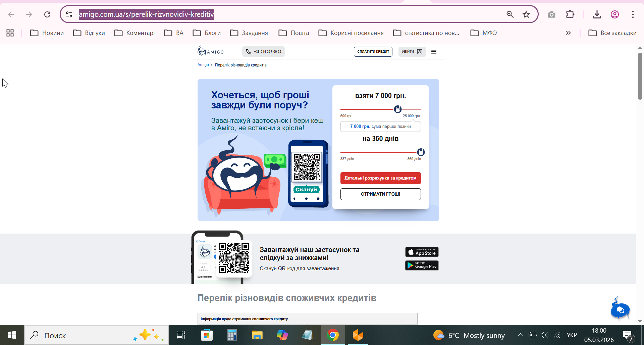Click the ОТРИМАТИ ГРОШІ button
This screenshot has width=644, height=345.
380,194
